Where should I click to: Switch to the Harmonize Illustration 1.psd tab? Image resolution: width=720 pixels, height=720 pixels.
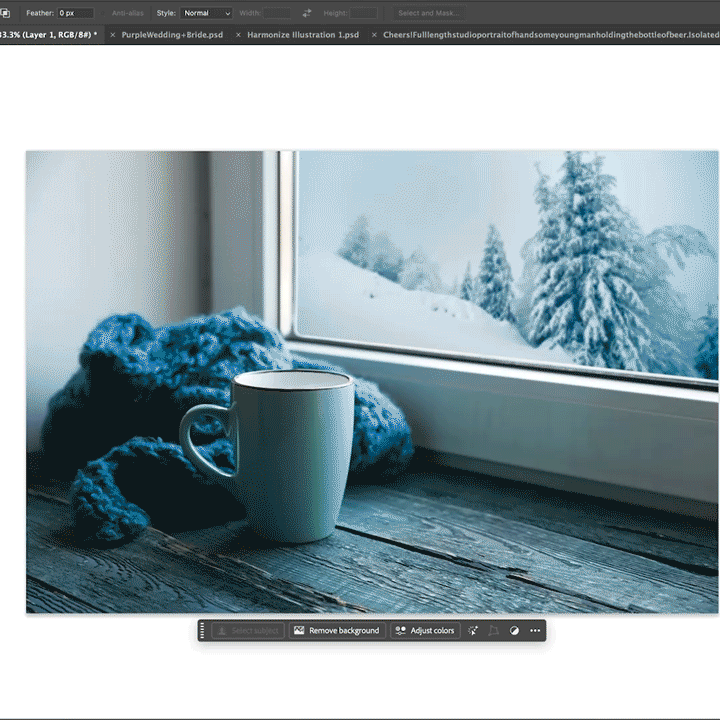point(303,35)
